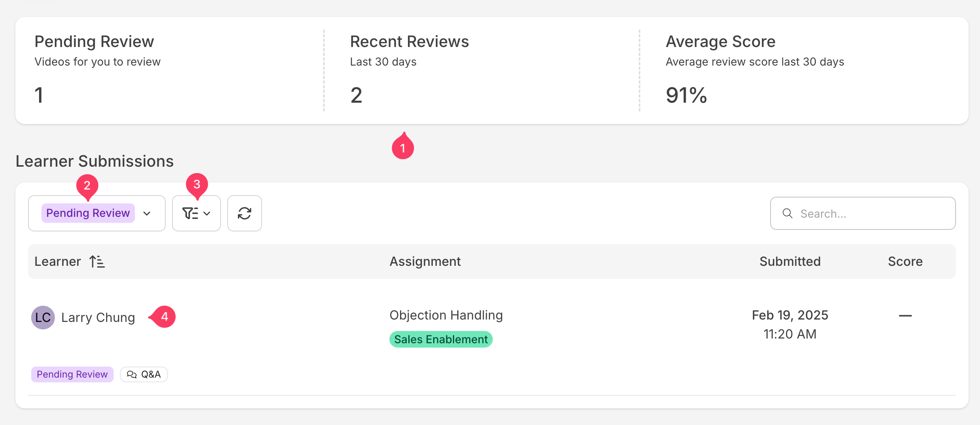Click the Q&A chat bubbles icon
The width and height of the screenshot is (980, 425).
tap(132, 374)
